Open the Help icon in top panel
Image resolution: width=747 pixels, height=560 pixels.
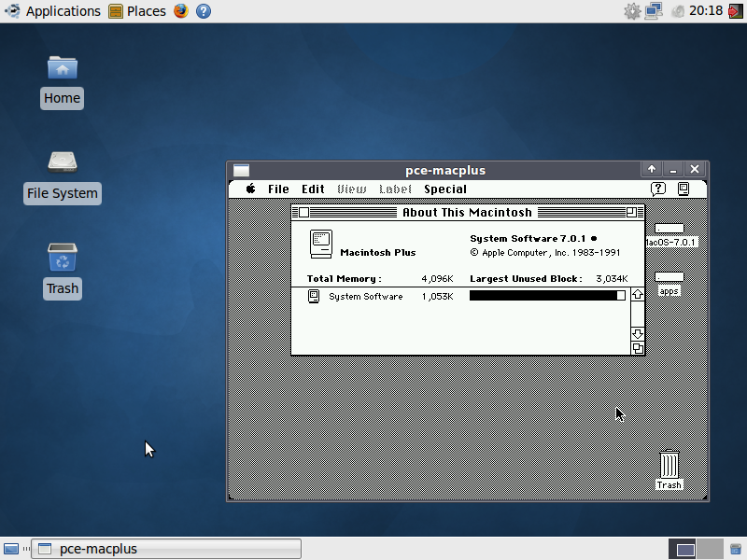204,11
